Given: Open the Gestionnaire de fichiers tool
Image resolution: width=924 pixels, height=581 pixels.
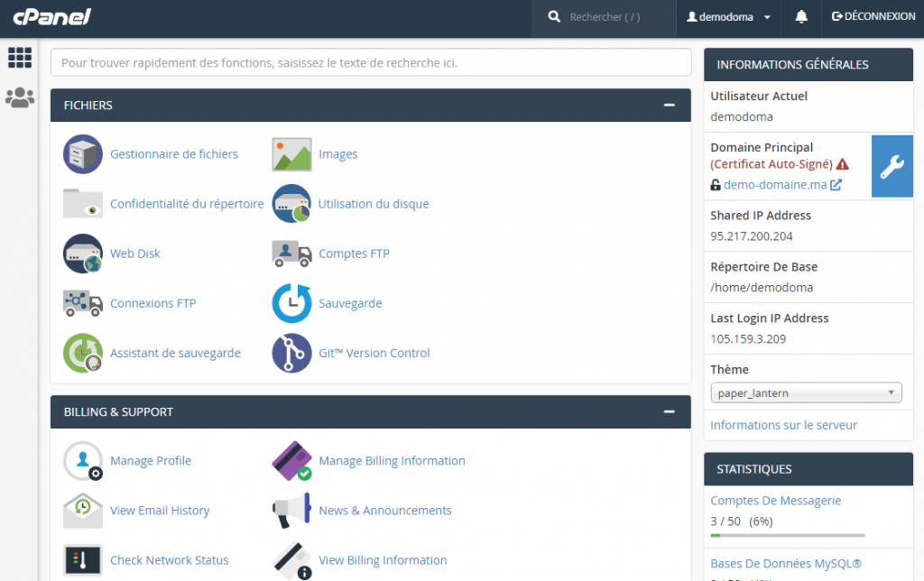Looking at the screenshot, I should [173, 153].
